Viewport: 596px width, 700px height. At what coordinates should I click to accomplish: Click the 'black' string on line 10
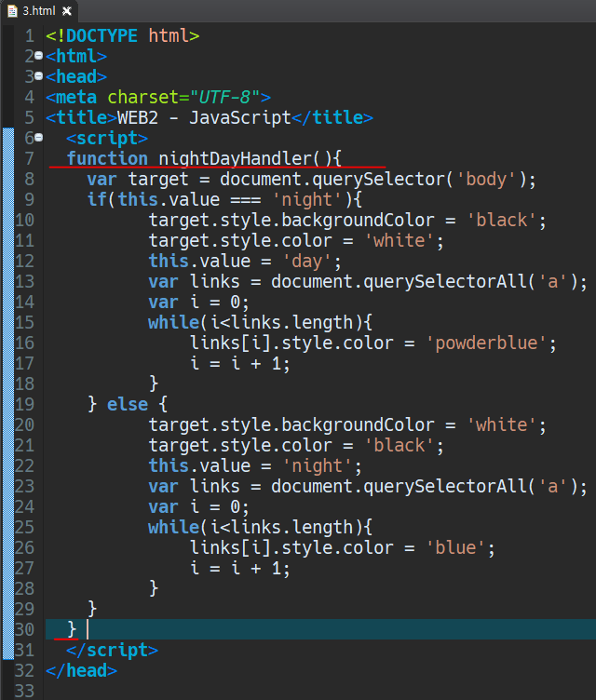pos(502,220)
